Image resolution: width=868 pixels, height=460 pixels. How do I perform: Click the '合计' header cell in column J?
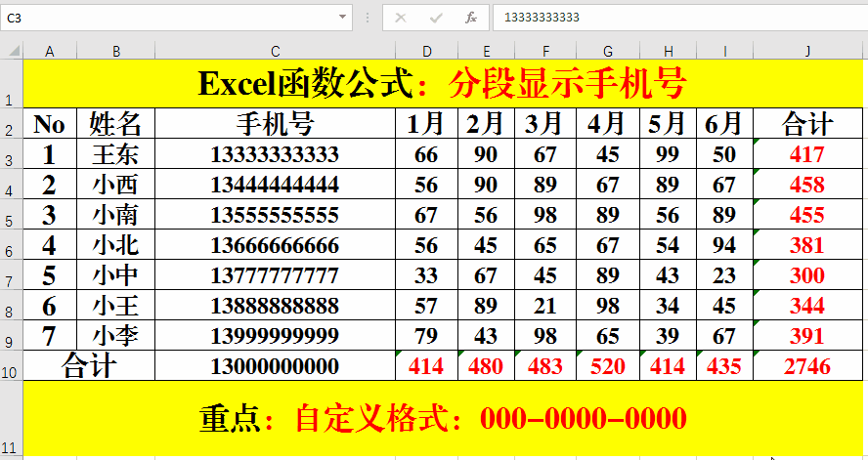coord(808,123)
